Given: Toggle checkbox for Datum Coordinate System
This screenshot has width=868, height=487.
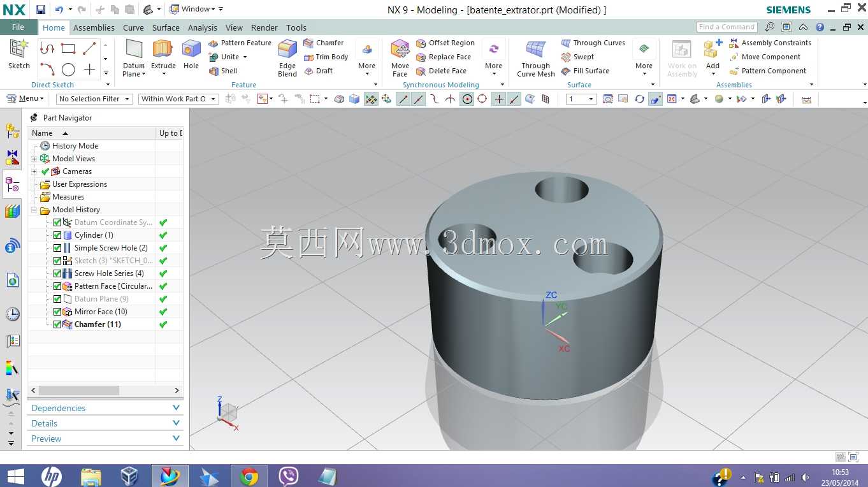Looking at the screenshot, I should (57, 222).
